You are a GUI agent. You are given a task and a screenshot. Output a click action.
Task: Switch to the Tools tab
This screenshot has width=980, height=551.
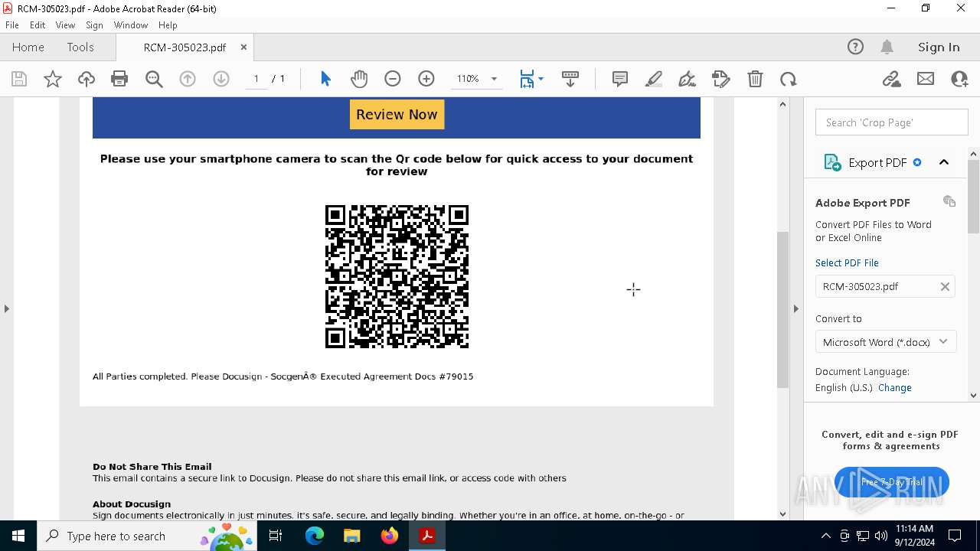click(x=80, y=47)
